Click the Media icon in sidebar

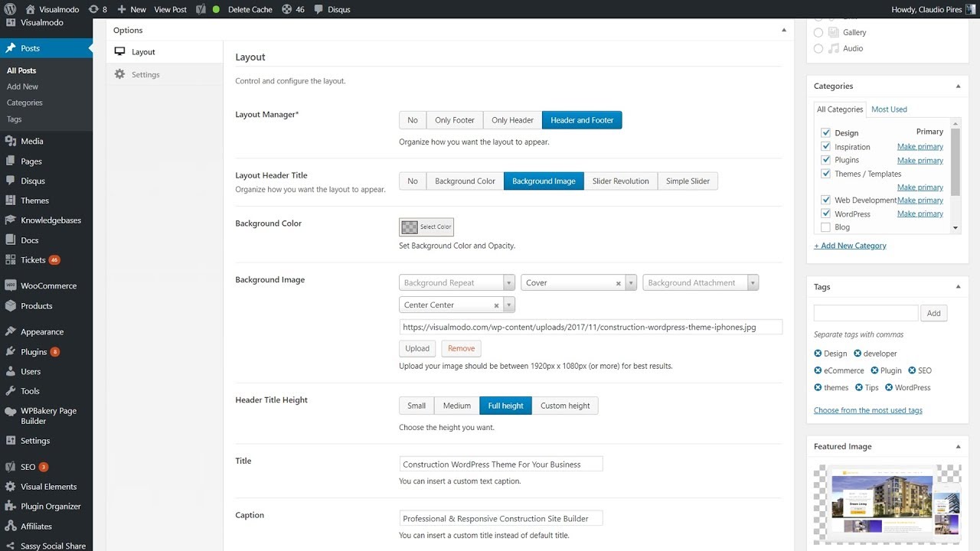tap(11, 141)
